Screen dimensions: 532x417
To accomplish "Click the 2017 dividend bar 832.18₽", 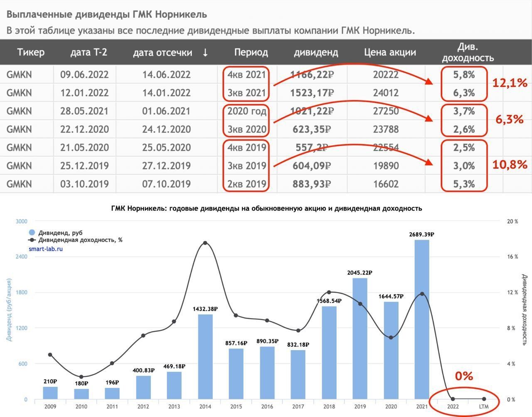I will [x=298, y=375].
